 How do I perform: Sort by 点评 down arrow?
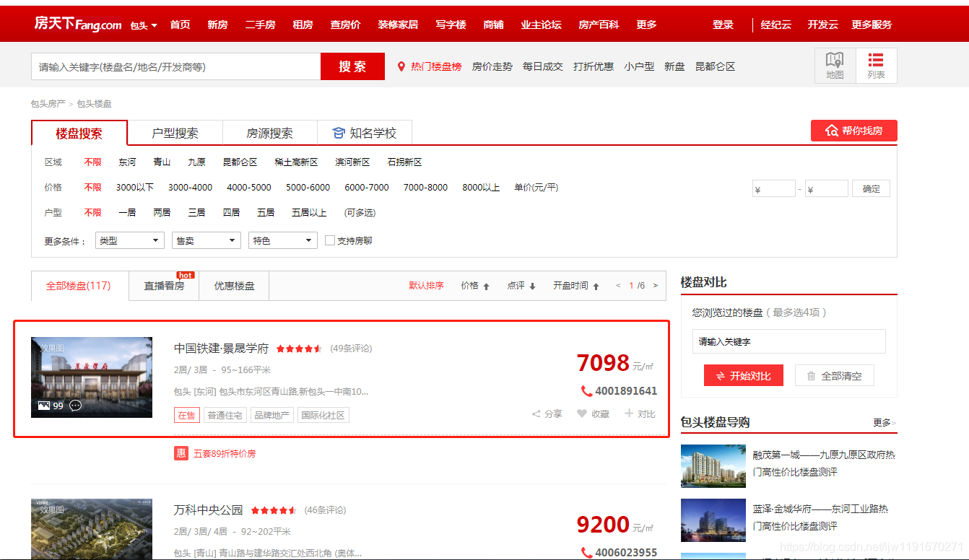[533, 286]
